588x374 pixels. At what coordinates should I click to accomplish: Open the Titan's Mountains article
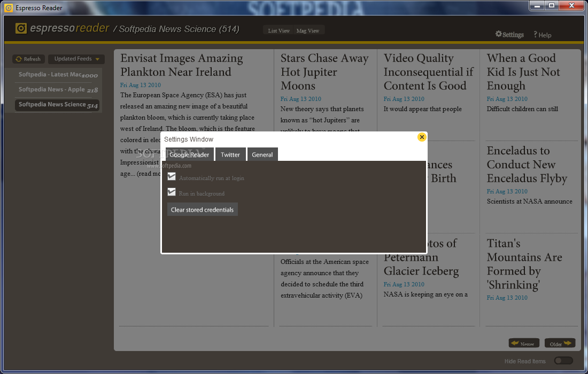524,264
